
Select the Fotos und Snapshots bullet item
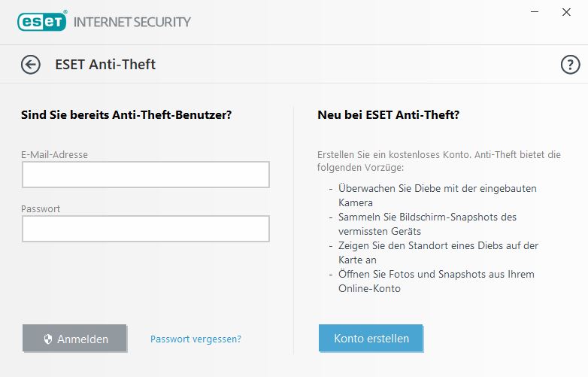click(435, 281)
